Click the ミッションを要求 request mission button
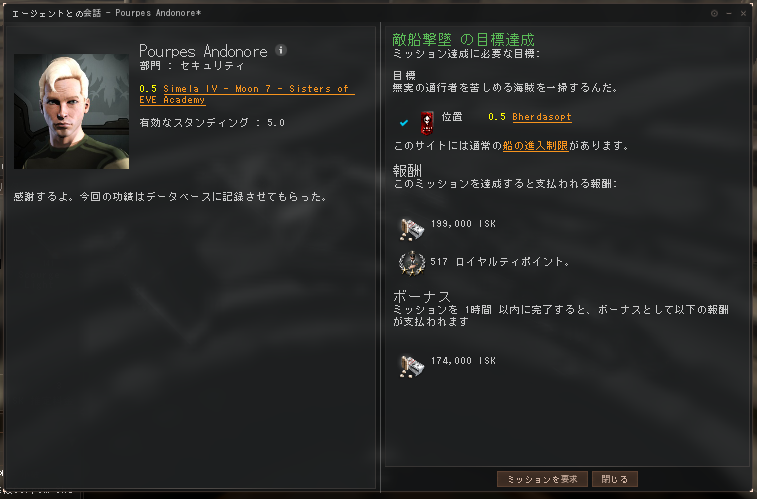This screenshot has height=499, width=757. point(542,479)
